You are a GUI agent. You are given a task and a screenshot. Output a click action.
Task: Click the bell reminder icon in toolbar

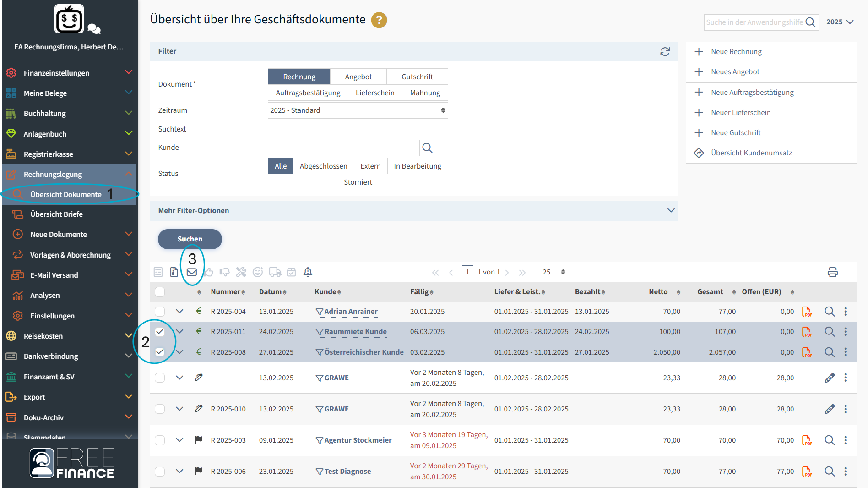coord(308,272)
